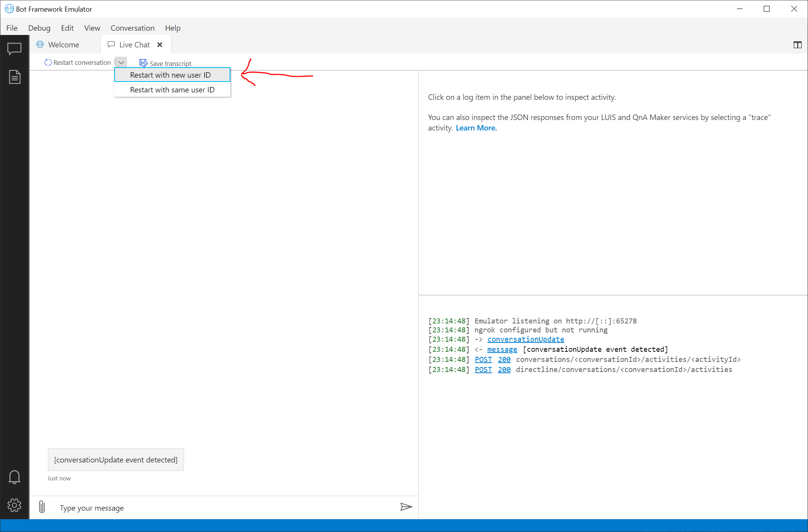The width and height of the screenshot is (808, 532).
Task: Click the Type your message field
Action: click(x=155, y=508)
